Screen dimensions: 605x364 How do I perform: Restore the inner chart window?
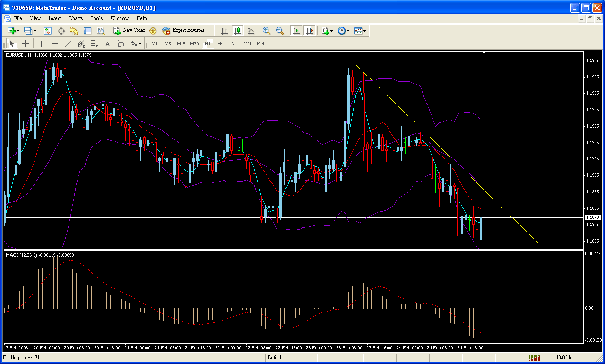click(x=590, y=18)
